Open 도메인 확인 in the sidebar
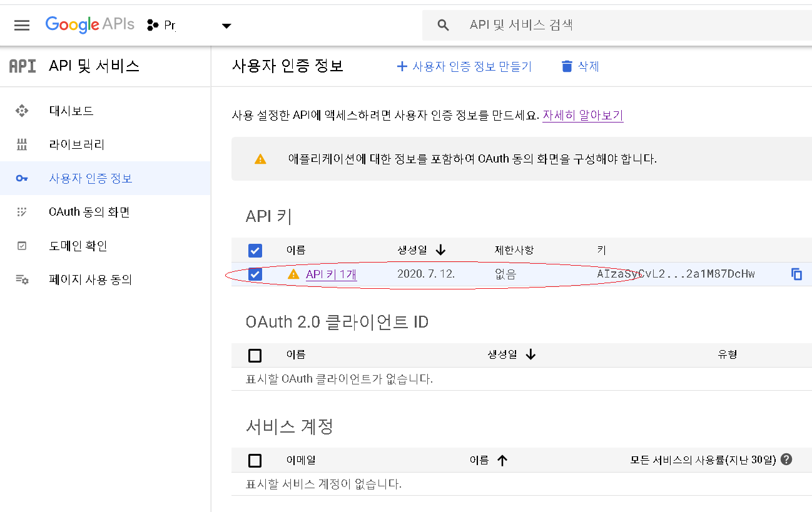The width and height of the screenshot is (812, 512). pos(105,246)
